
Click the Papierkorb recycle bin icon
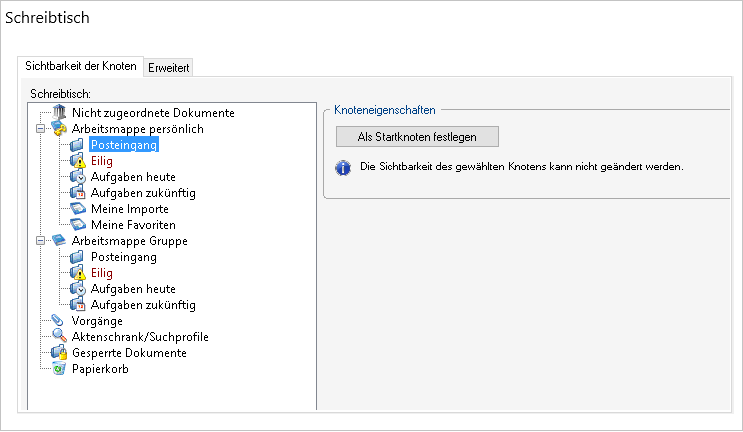click(x=59, y=369)
